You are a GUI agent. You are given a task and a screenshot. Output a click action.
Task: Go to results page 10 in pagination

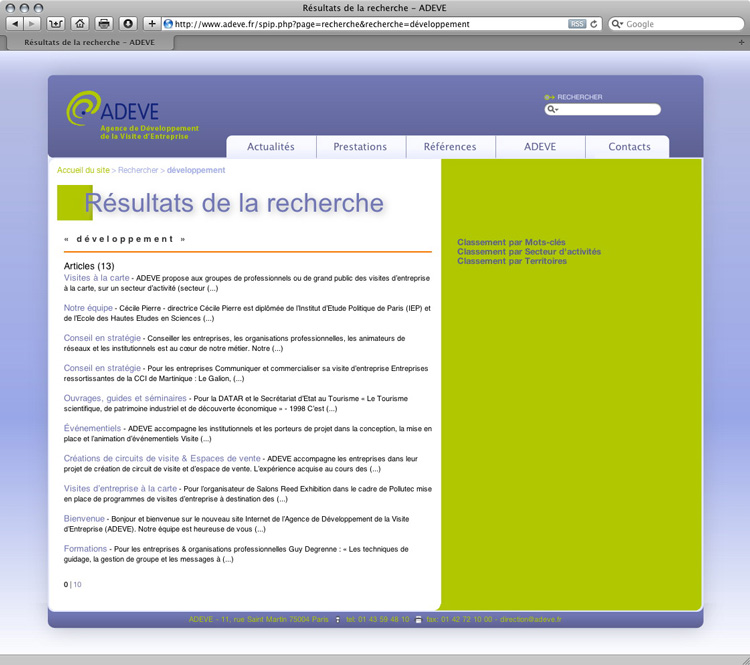click(77, 585)
